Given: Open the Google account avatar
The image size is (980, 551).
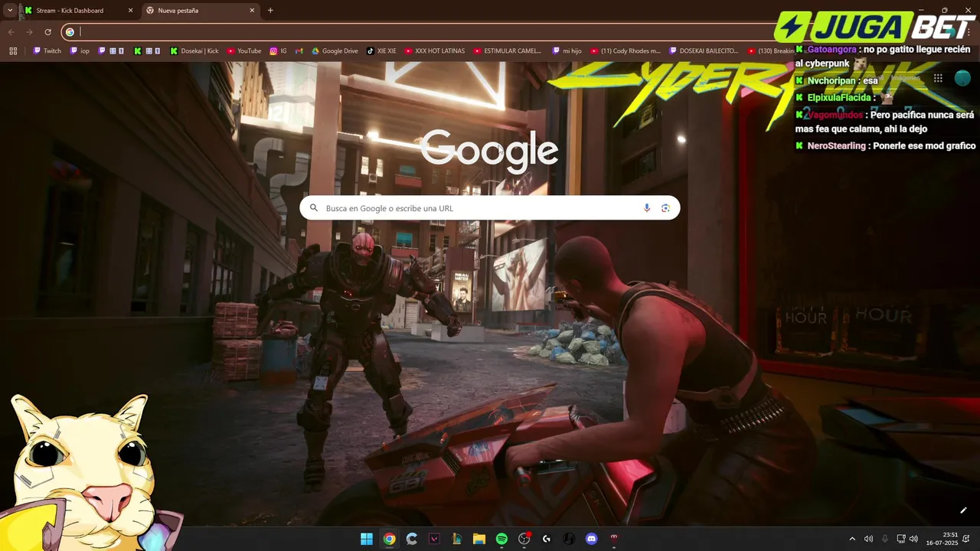Looking at the screenshot, I should click(x=962, y=78).
